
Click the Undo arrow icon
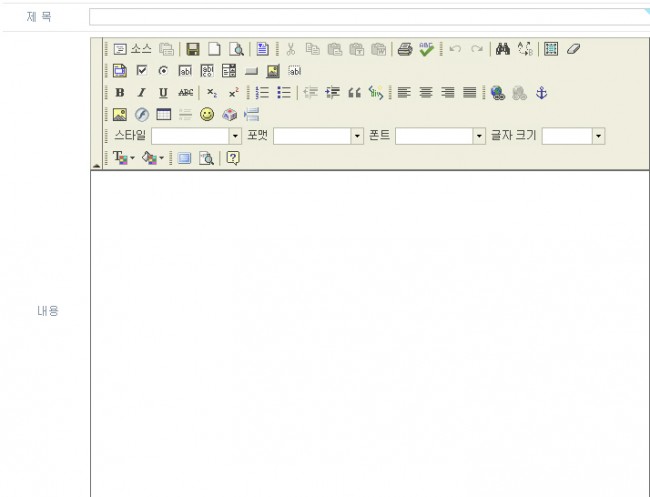click(x=455, y=49)
